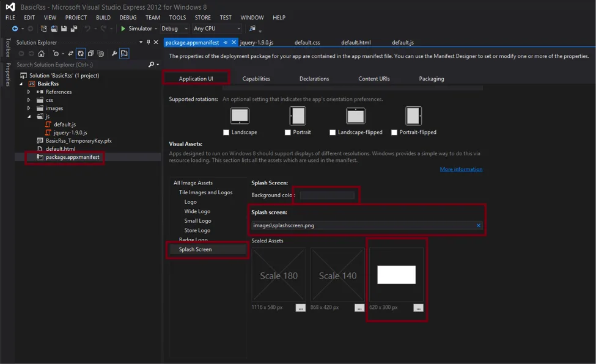The width and height of the screenshot is (596, 364).
Task: Click Sync with Active Document icon
Action: [x=70, y=54]
